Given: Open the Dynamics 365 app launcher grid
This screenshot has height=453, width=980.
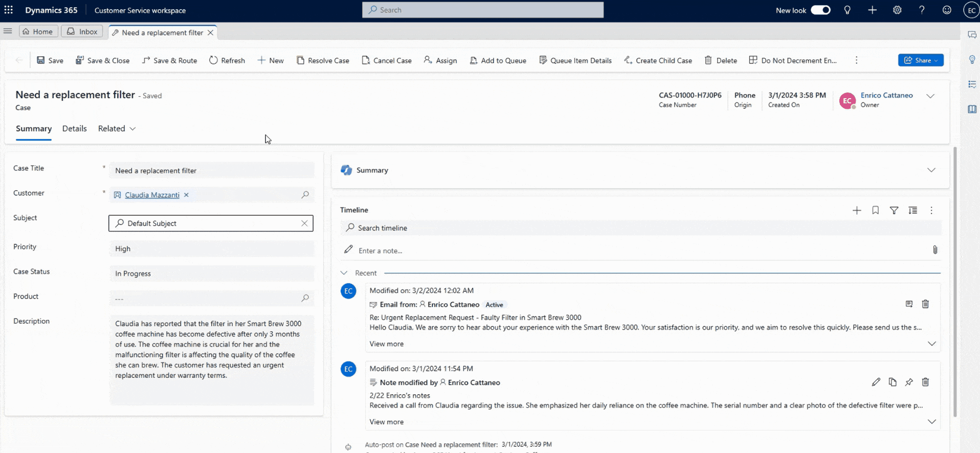Looking at the screenshot, I should 9,10.
